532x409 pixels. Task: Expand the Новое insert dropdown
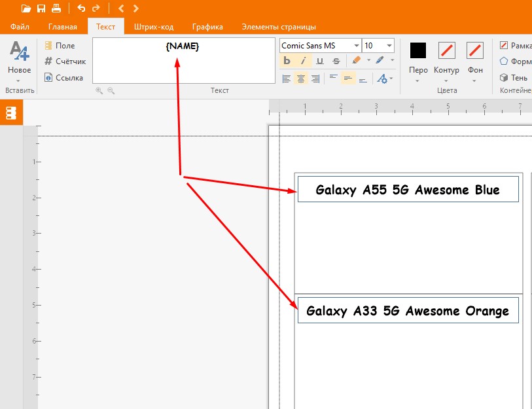click(19, 81)
